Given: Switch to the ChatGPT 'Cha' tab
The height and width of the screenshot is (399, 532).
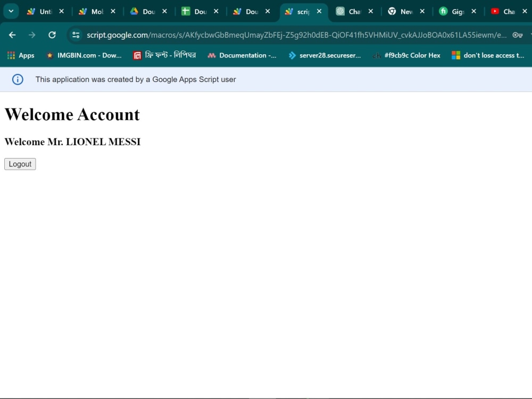Looking at the screenshot, I should [x=350, y=12].
